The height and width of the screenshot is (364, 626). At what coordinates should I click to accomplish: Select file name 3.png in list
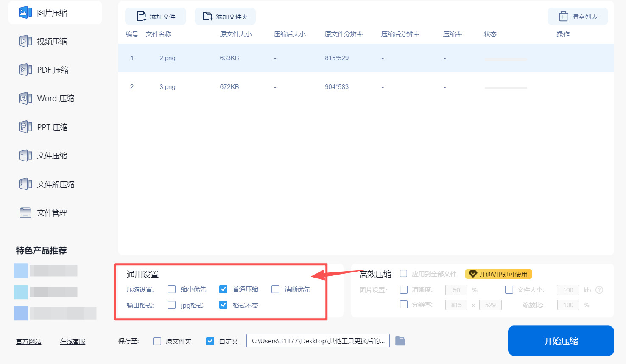point(168,87)
